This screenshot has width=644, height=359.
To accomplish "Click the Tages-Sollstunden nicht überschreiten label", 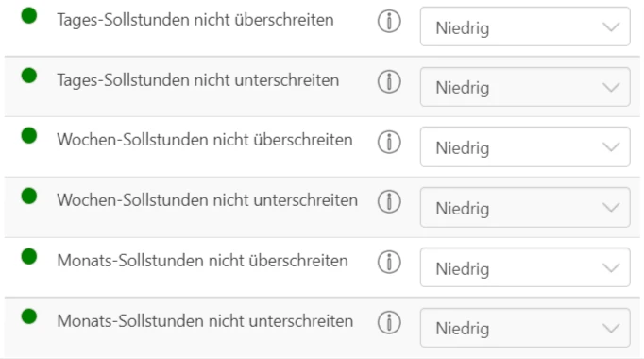I will point(195,20).
